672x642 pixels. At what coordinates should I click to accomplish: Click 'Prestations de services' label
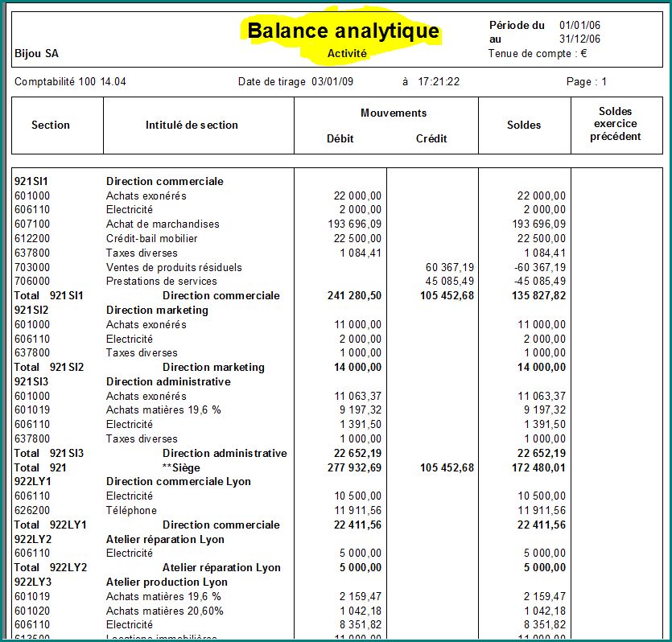(162, 282)
